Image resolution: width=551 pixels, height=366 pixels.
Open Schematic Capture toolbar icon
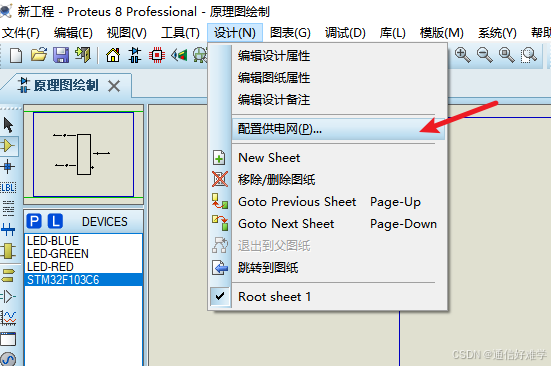[135, 55]
